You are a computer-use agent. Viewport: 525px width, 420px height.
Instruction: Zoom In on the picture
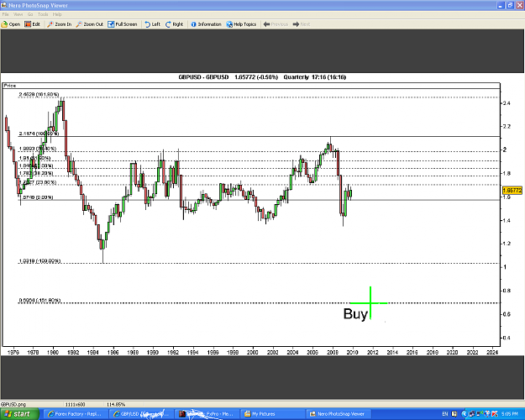(60, 24)
